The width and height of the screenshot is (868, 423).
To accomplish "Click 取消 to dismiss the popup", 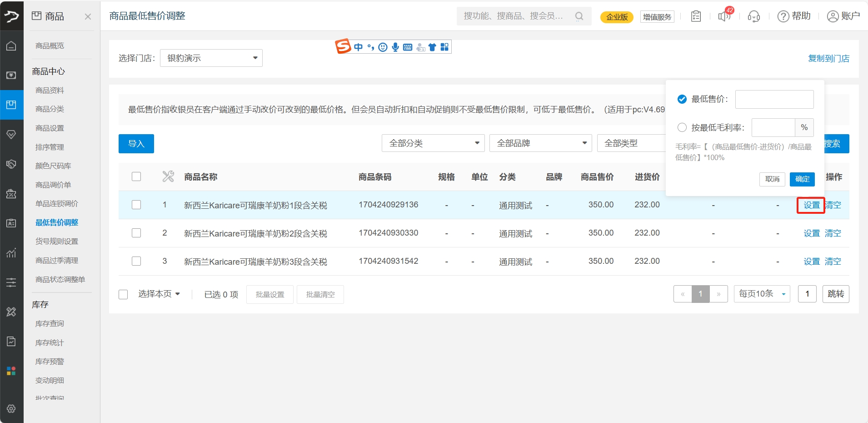I will point(772,179).
